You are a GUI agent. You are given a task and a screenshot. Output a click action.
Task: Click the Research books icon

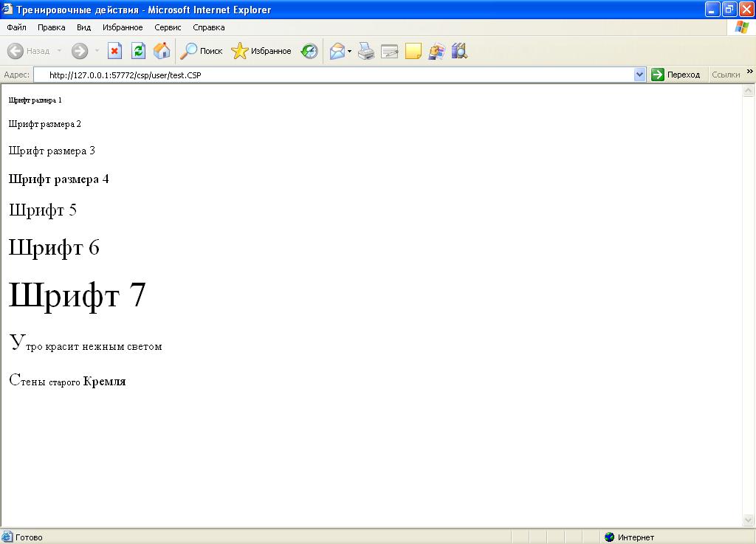point(459,51)
